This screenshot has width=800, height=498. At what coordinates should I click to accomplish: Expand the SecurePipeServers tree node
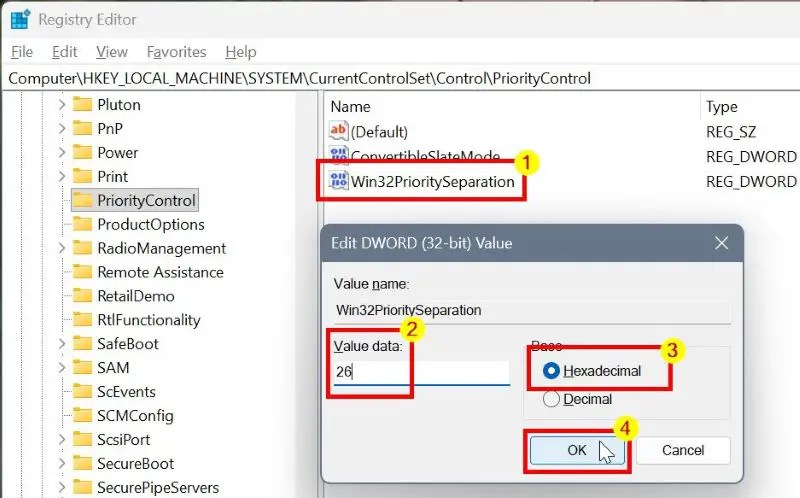(x=62, y=487)
